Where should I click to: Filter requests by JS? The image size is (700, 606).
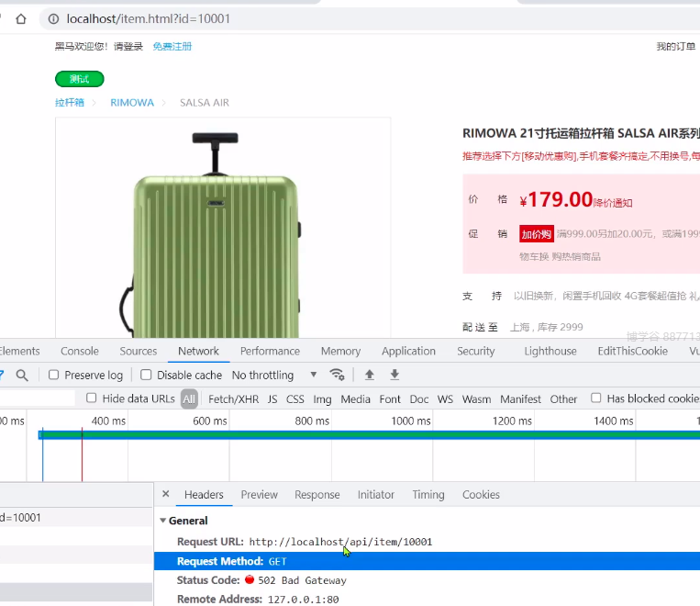(272, 399)
